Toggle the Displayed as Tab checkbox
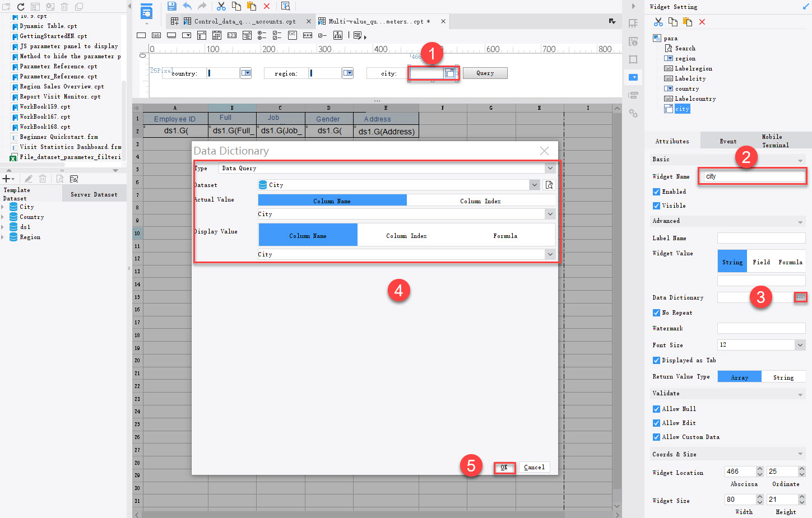Viewport: 812px width, 518px height. (x=656, y=360)
